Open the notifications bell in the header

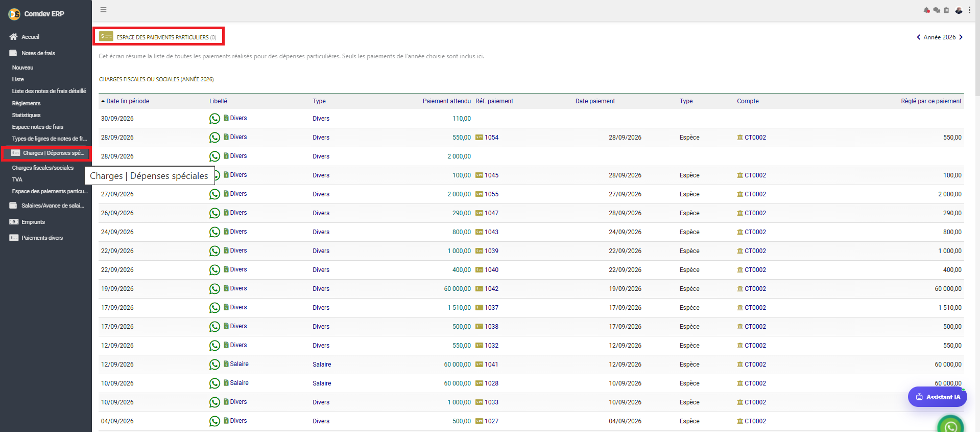click(927, 10)
